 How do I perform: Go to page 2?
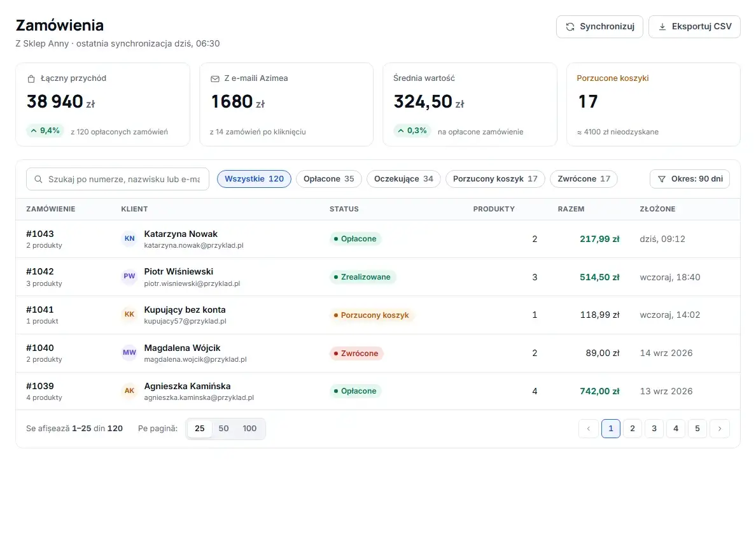[633, 429]
